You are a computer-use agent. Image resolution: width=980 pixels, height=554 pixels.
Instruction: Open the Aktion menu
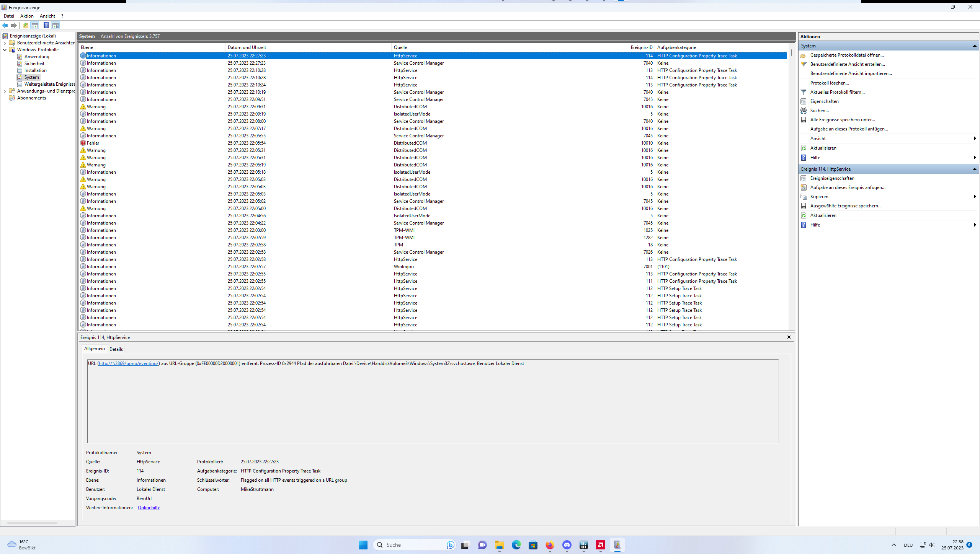pos(27,16)
